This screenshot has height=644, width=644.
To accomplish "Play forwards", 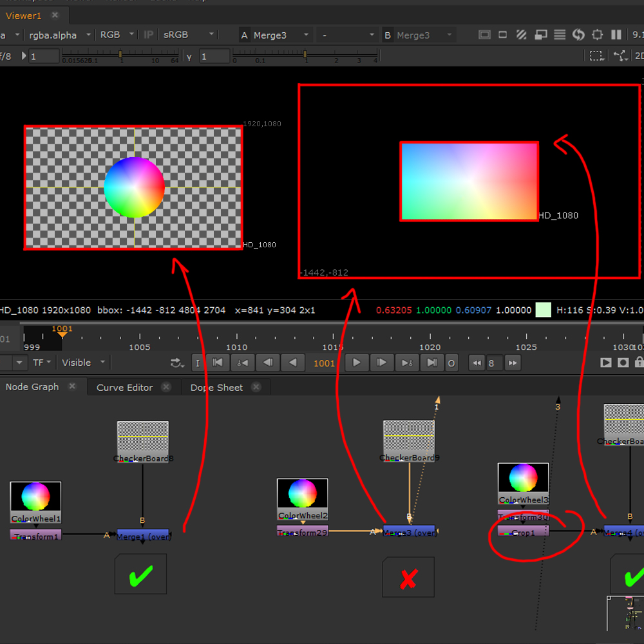I will 357,363.
